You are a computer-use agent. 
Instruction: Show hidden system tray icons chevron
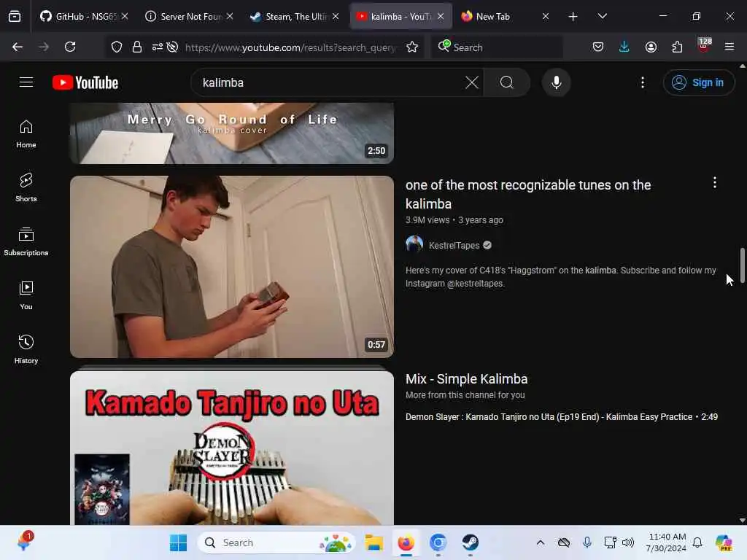(x=541, y=542)
